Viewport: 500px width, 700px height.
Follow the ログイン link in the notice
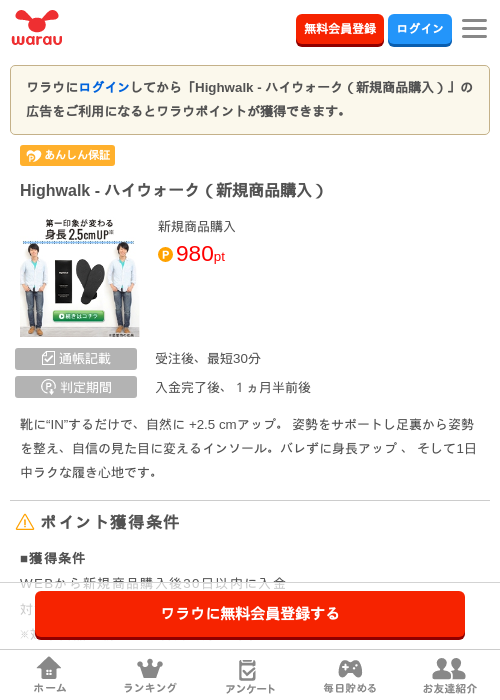104,87
